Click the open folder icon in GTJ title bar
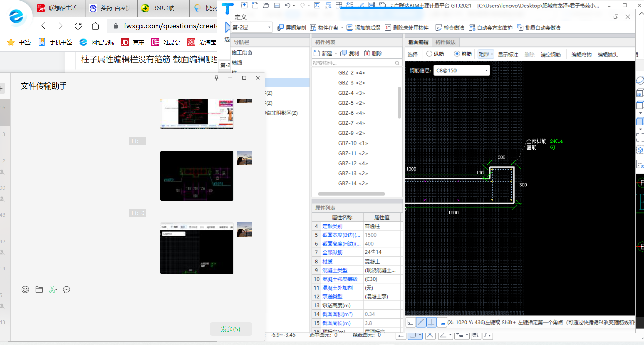 266,5
